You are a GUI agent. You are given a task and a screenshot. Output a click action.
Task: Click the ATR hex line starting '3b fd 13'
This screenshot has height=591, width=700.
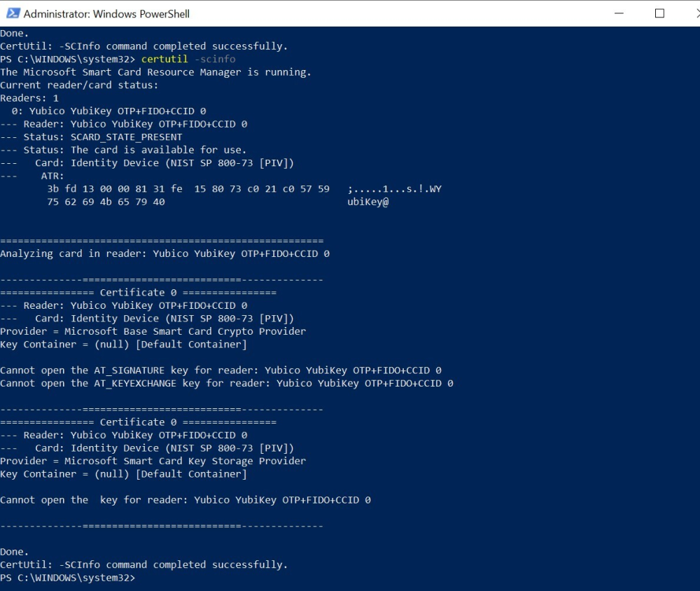(188, 188)
